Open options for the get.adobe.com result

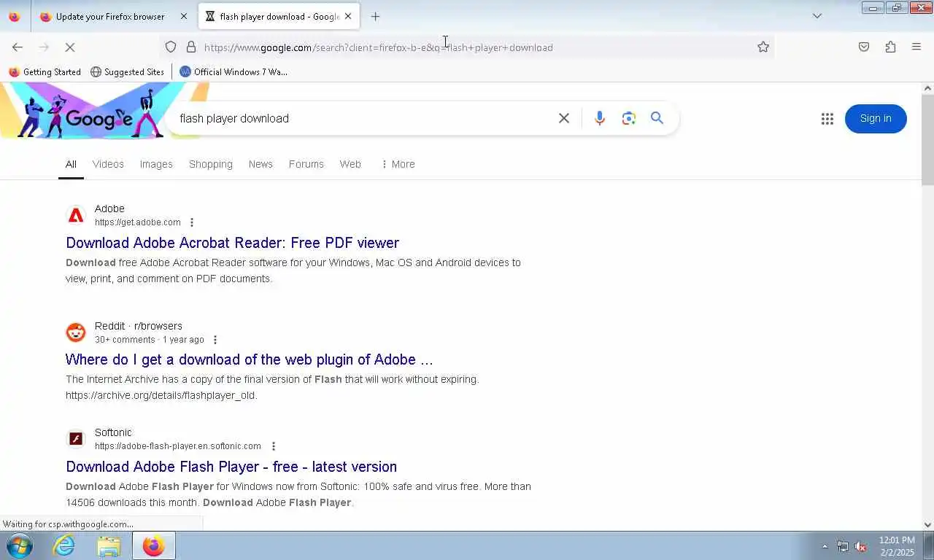[x=192, y=222]
